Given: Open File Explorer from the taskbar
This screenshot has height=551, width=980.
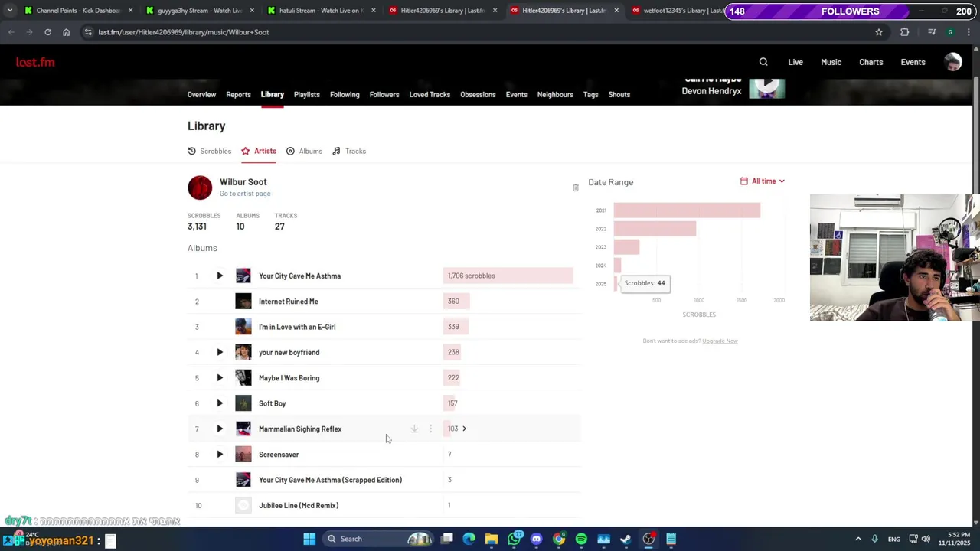Looking at the screenshot, I should tap(492, 539).
